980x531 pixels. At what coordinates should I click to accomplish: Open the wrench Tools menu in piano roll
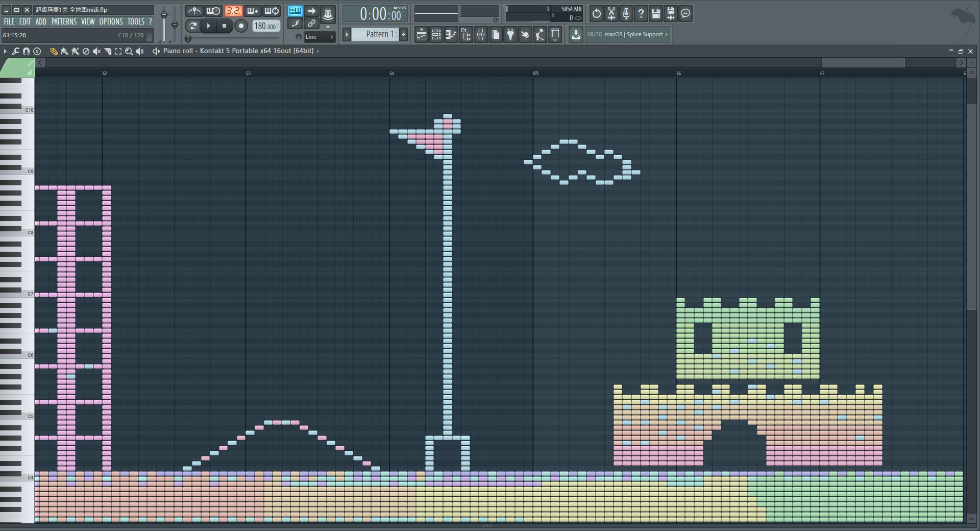point(16,51)
